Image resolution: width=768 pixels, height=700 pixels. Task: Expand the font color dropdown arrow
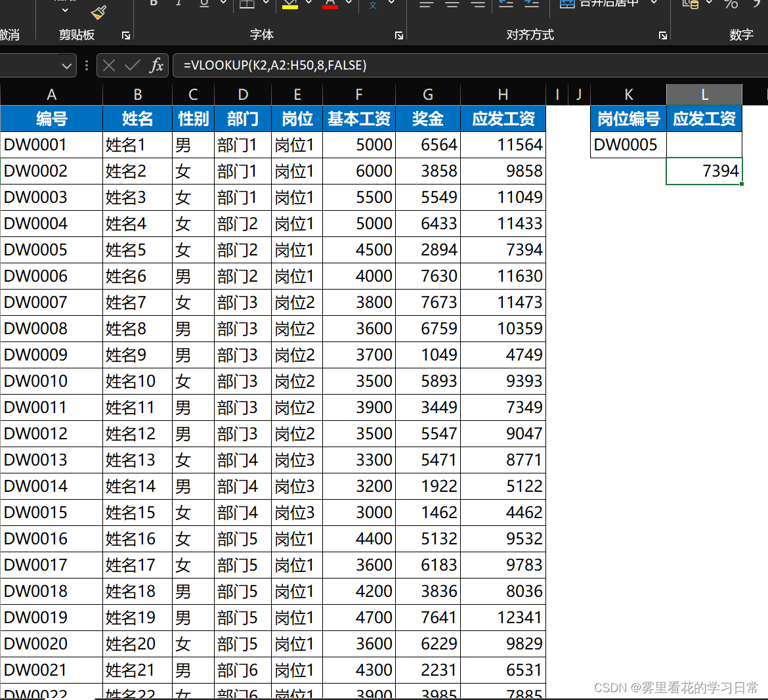pos(349,3)
